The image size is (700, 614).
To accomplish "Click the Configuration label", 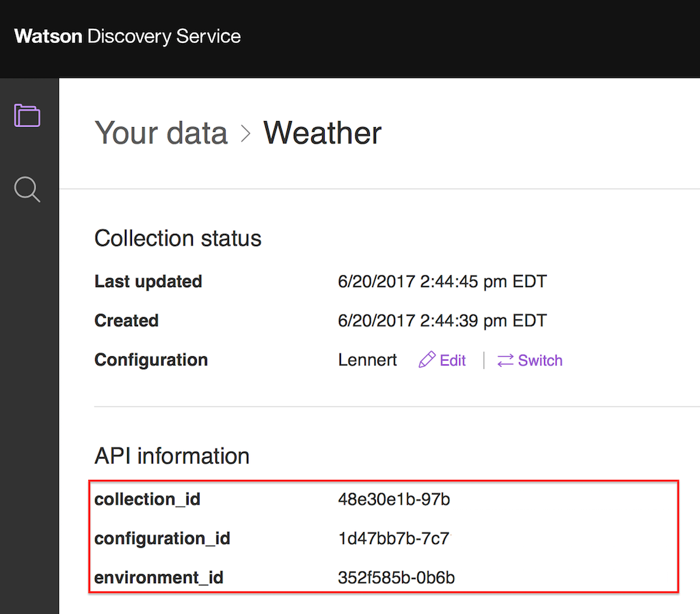I will click(151, 360).
